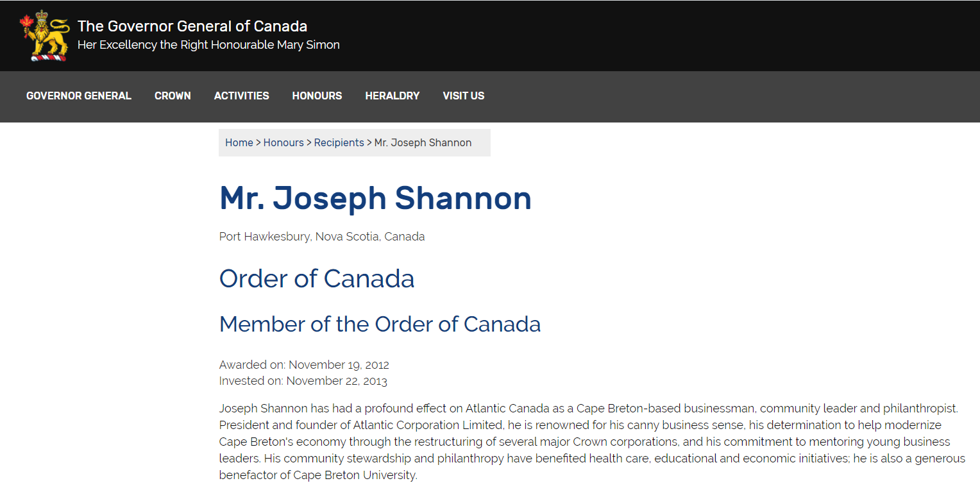This screenshot has height=490, width=980.
Task: Open The Governor General of Canada title link
Action: pyautogui.click(x=192, y=26)
